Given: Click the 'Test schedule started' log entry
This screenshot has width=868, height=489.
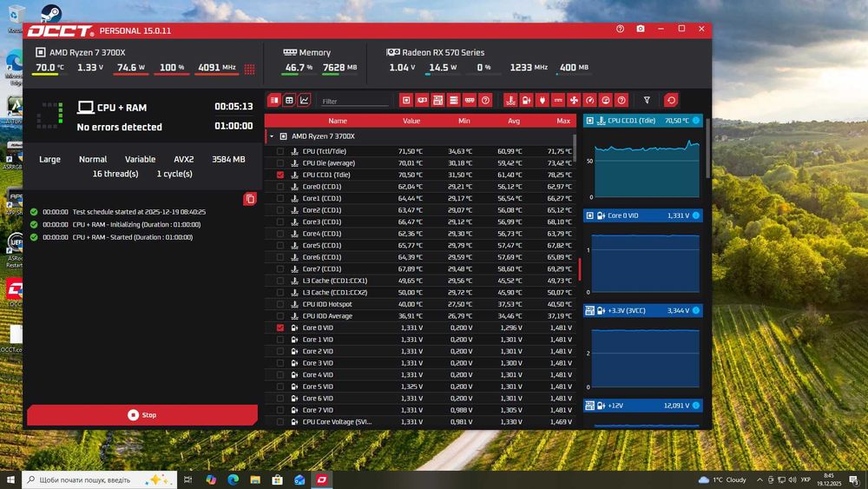Looking at the screenshot, I should (117, 212).
